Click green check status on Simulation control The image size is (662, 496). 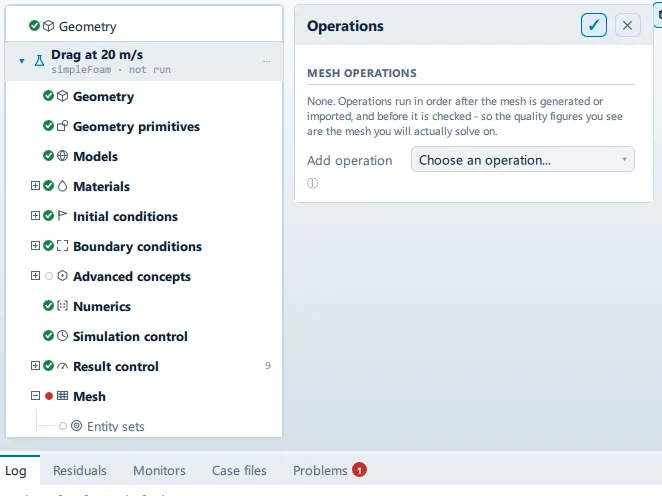tap(49, 336)
